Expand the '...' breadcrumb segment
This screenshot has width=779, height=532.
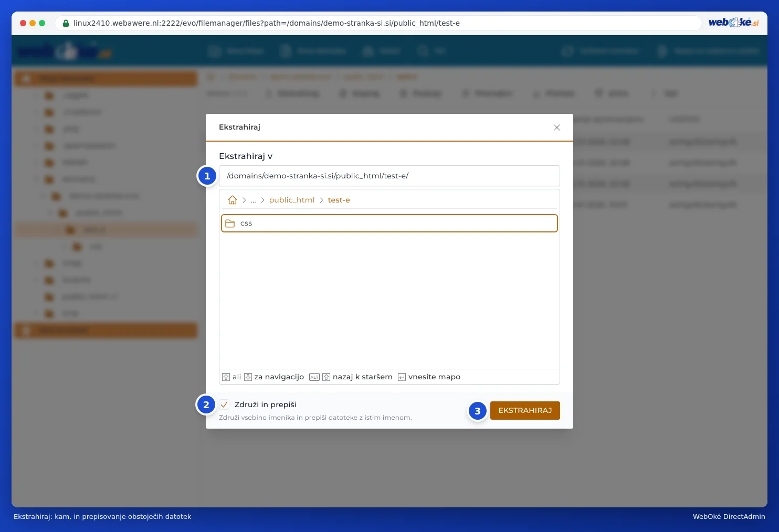click(254, 200)
